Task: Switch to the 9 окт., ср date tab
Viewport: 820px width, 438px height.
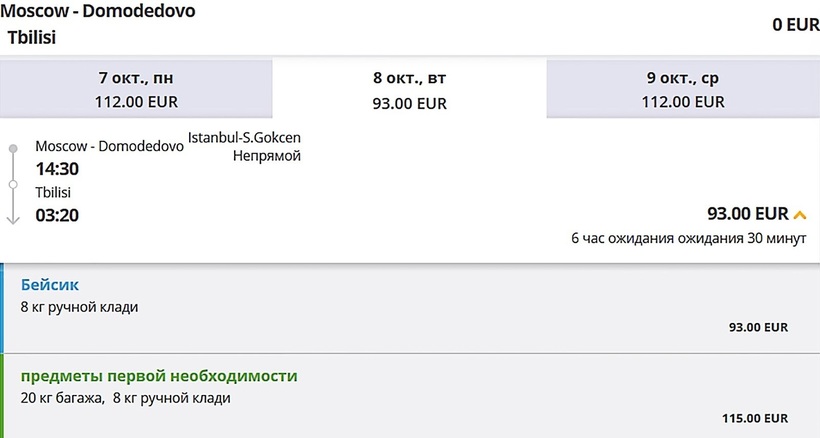Action: [x=683, y=89]
